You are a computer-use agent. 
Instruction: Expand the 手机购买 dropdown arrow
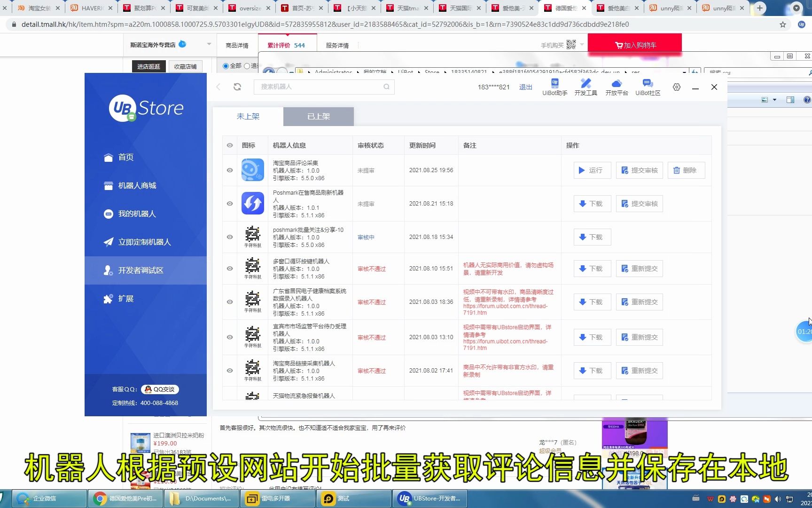[582, 45]
